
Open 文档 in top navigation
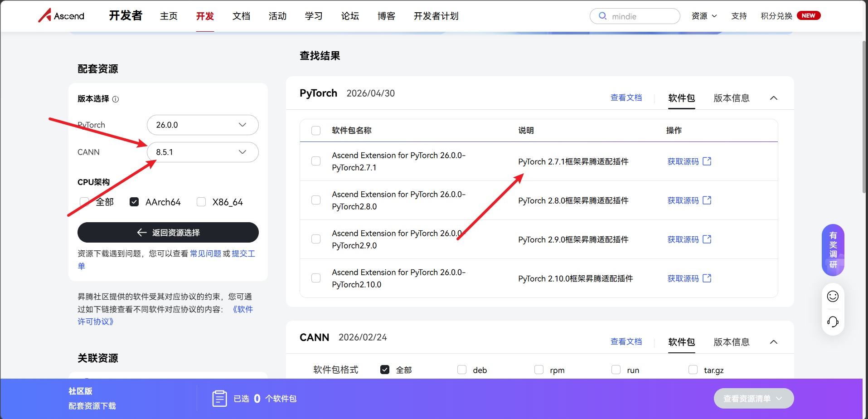(x=241, y=16)
